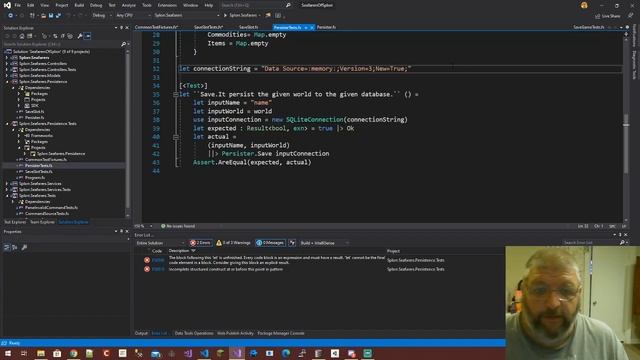
Task: Expand the Splon.Seafarers.Services project node
Action: 7,184
